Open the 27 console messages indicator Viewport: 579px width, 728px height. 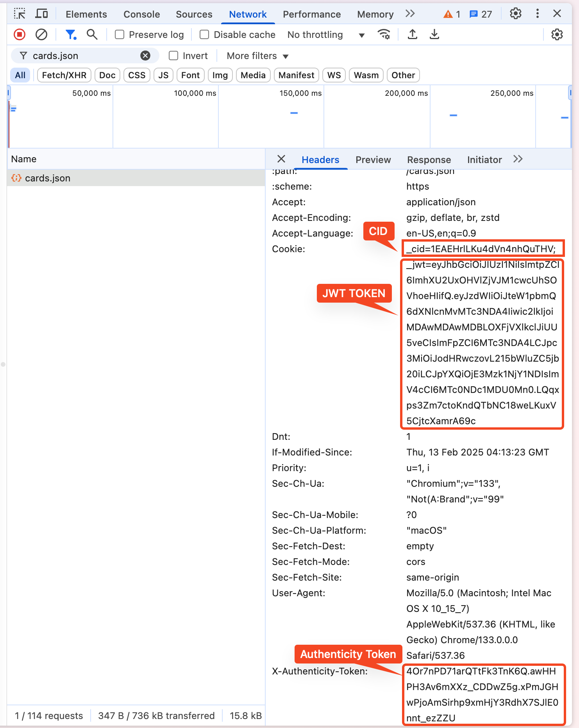point(481,14)
